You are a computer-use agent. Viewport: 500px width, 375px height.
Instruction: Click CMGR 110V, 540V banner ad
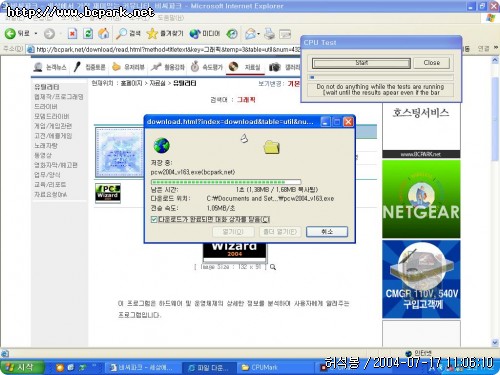(421, 279)
